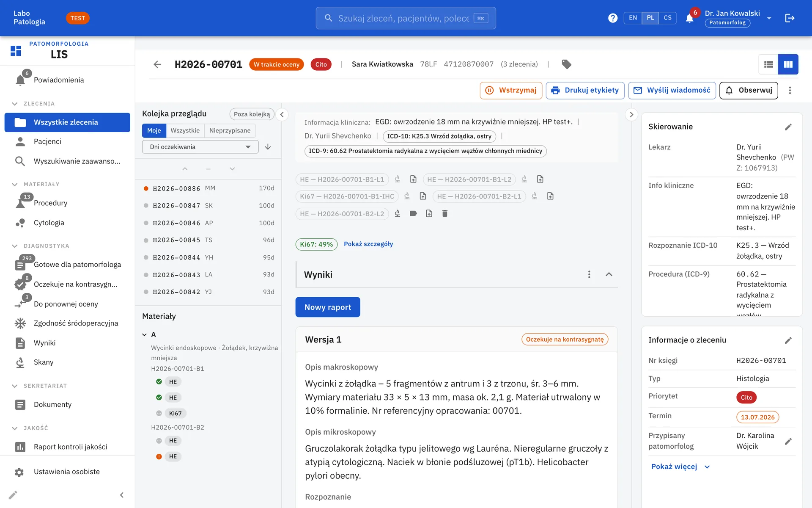Screen dimensions: 812x508
Task: Click the tag icon next to (3 zlecenia)
Action: pyautogui.click(x=566, y=64)
